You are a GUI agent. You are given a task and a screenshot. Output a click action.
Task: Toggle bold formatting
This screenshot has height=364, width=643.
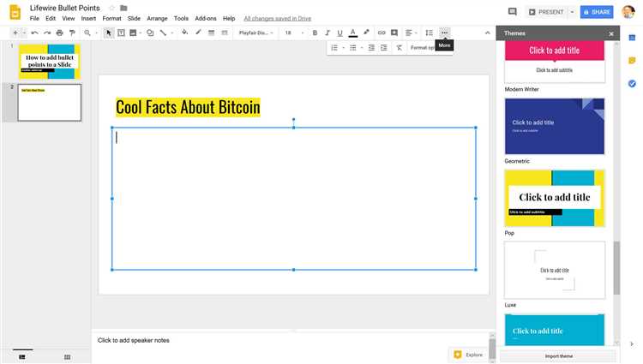coord(315,33)
